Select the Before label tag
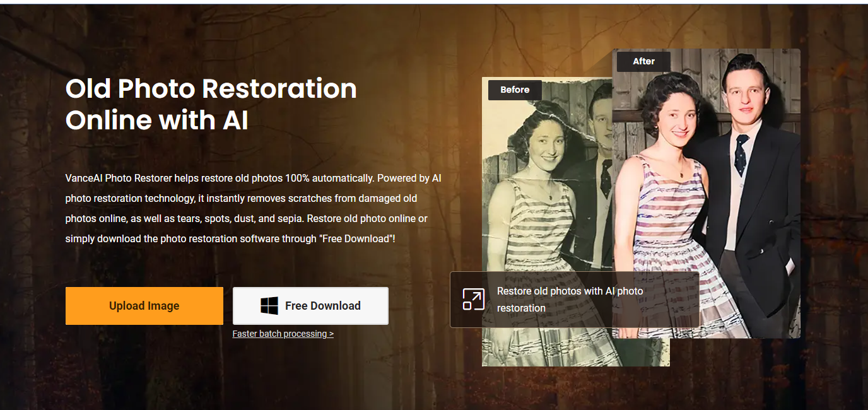868x410 pixels. tap(515, 90)
